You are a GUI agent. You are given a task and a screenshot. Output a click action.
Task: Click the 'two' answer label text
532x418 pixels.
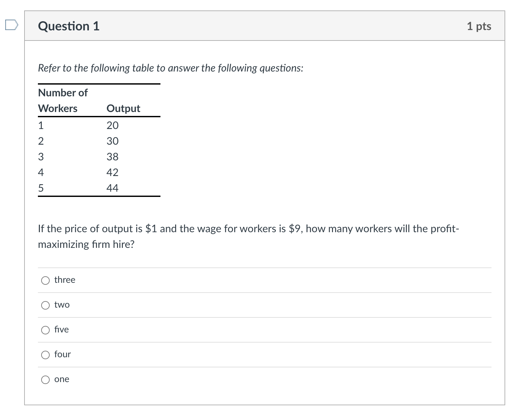pyautogui.click(x=62, y=305)
